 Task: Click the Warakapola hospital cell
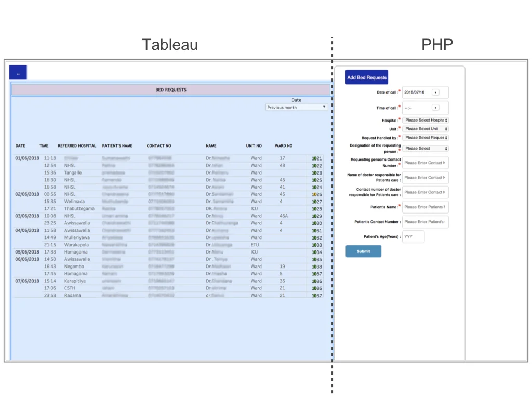(76, 245)
